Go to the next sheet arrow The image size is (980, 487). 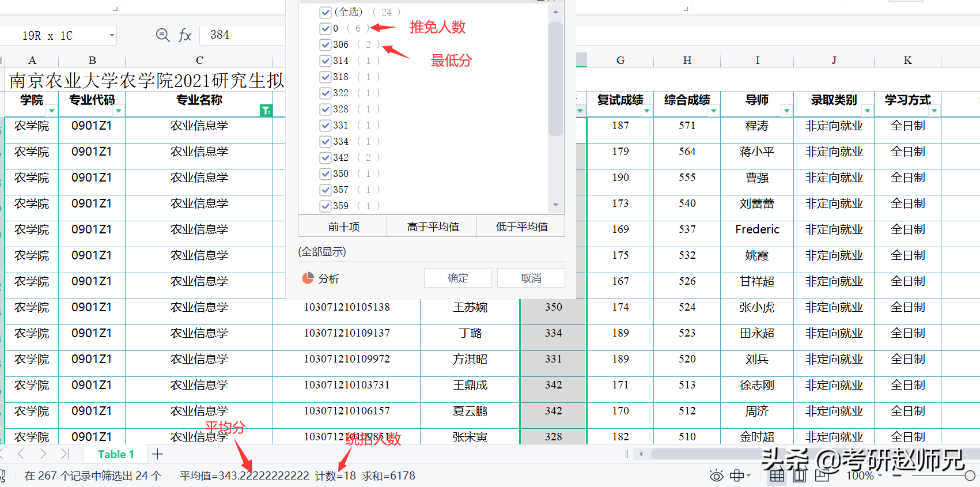tap(43, 454)
